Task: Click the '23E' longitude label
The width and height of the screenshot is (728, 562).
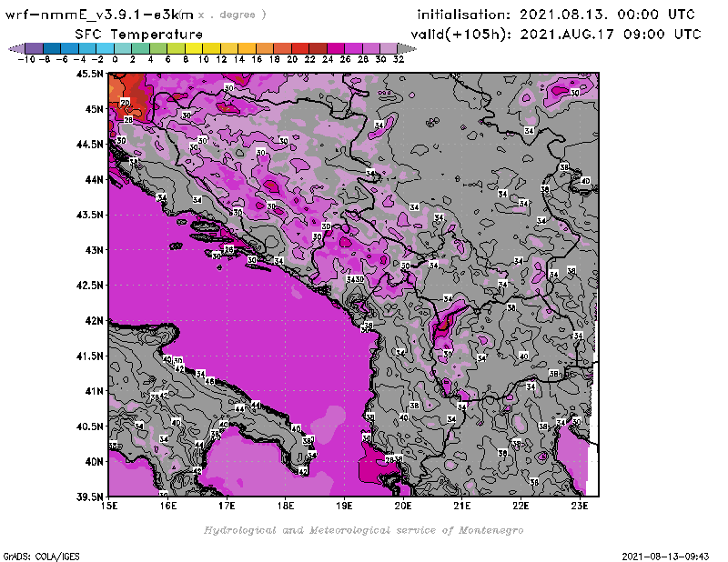Action: 580,506
